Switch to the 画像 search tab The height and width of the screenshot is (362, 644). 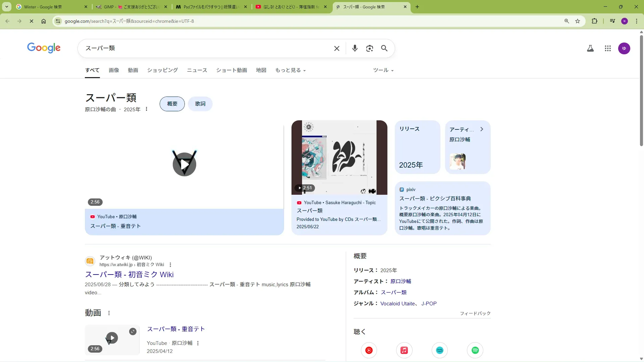tap(114, 70)
